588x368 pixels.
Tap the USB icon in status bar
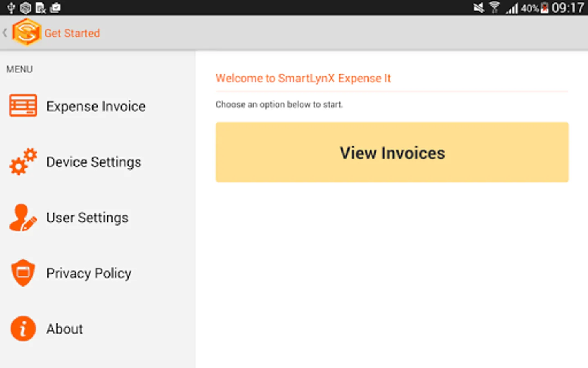(x=11, y=8)
